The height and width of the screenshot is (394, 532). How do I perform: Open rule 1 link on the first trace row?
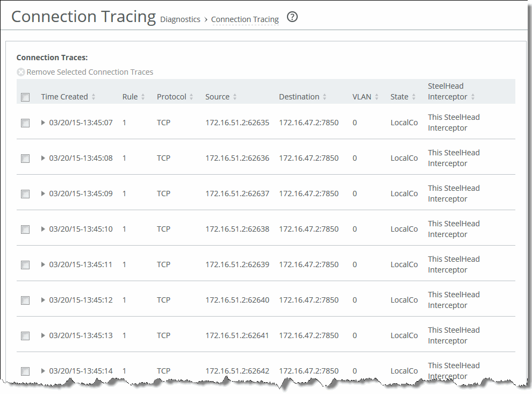124,123
